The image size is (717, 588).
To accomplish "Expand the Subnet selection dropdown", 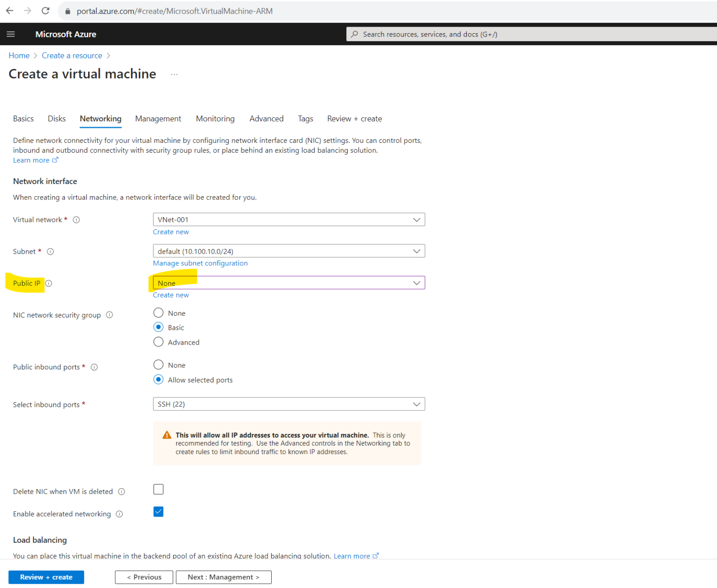I will 416,251.
